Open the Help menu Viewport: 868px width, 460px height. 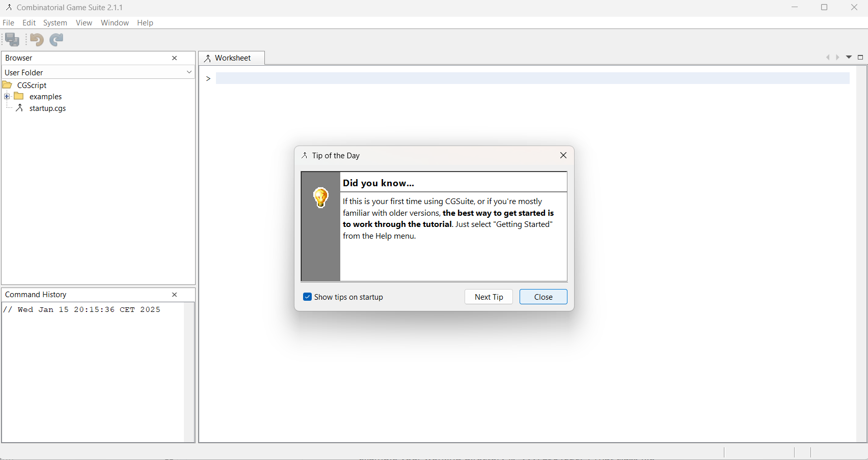point(145,23)
